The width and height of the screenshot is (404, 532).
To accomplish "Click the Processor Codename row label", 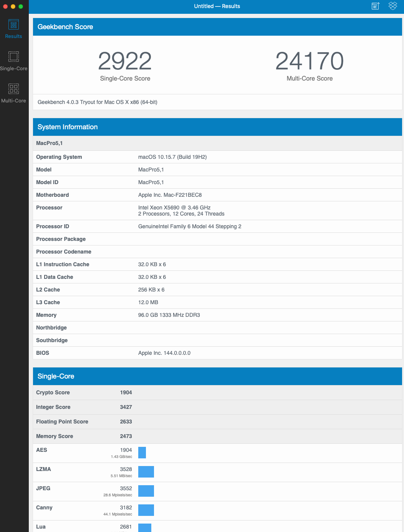I will coord(64,252).
